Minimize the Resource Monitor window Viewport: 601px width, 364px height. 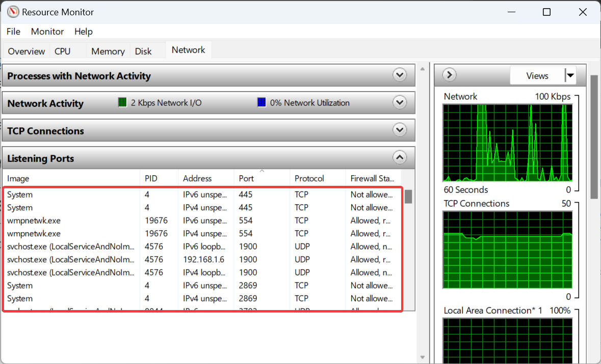[511, 12]
